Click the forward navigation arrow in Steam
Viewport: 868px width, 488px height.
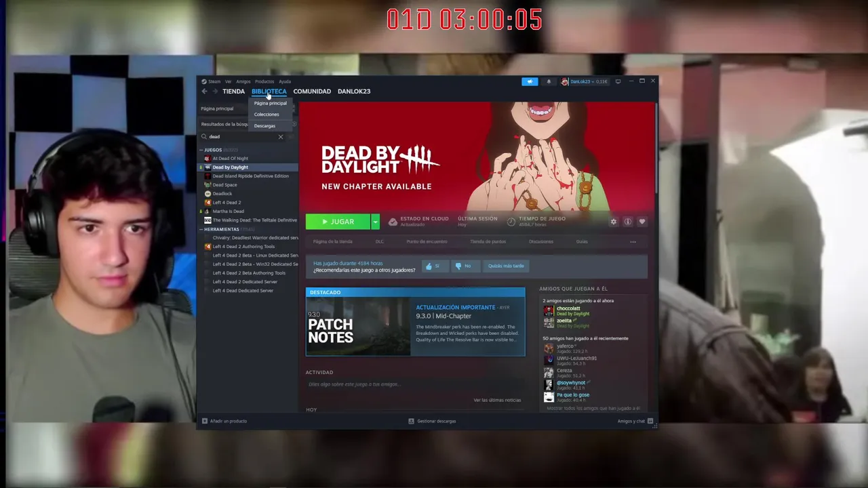pyautogui.click(x=215, y=91)
